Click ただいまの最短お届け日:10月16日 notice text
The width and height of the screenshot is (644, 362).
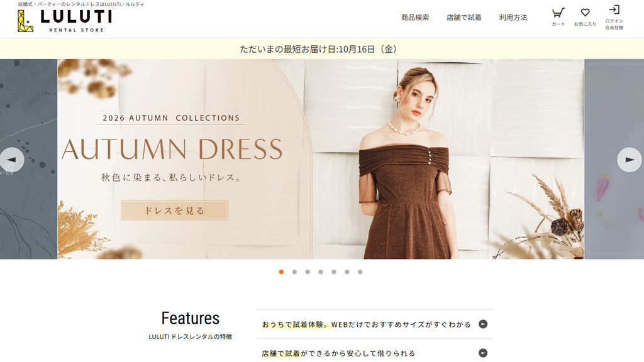tap(319, 49)
